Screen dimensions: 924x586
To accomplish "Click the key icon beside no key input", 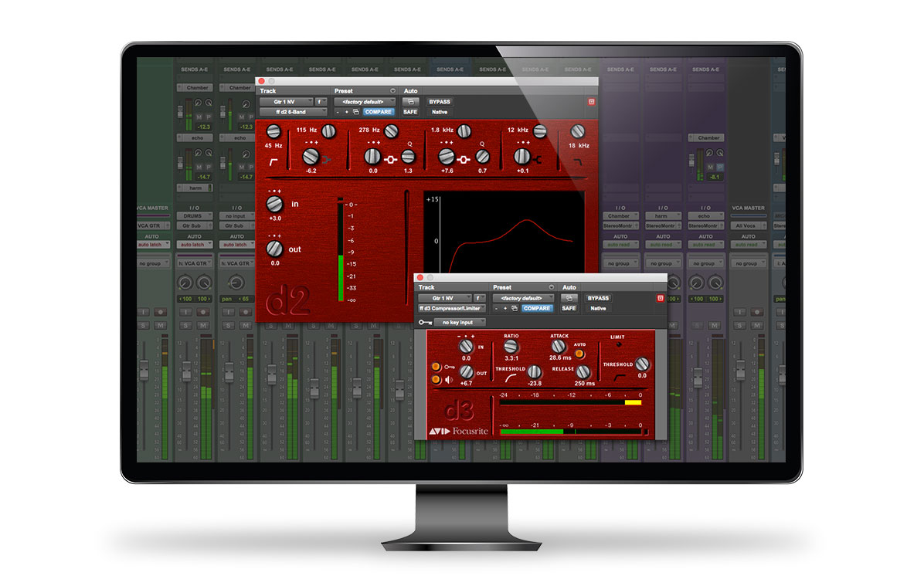I will coord(424,323).
